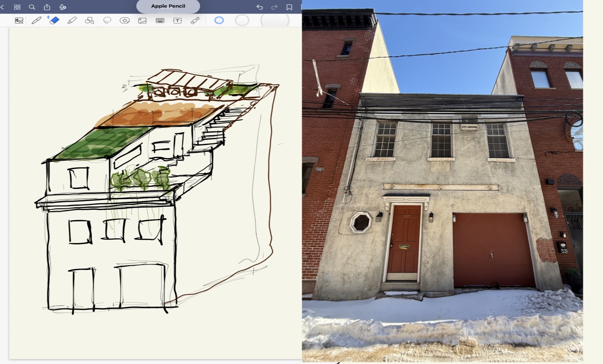Select the blue Eraser tool
The height and width of the screenshot is (364, 603).
(x=54, y=21)
